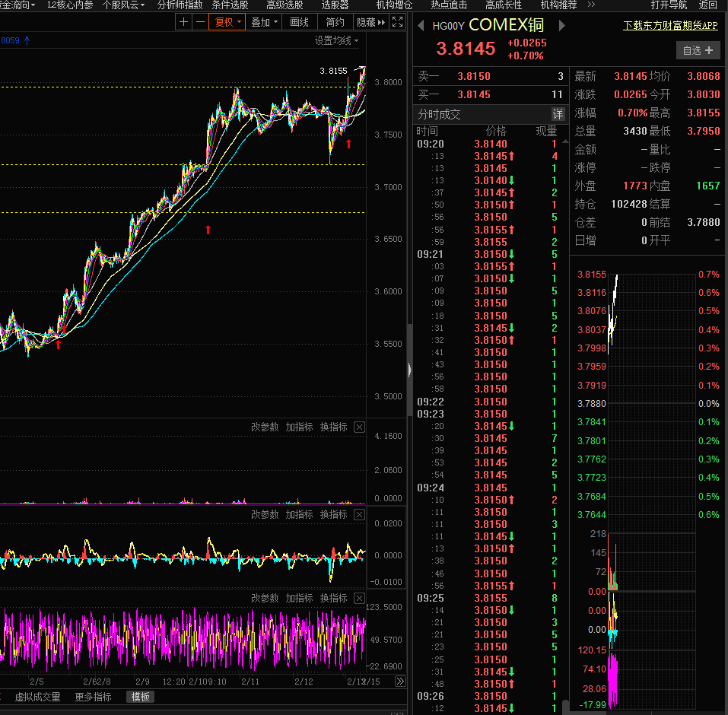Open the 叠加 overlay dropdown
This screenshot has width=728, height=715.
tap(263, 22)
